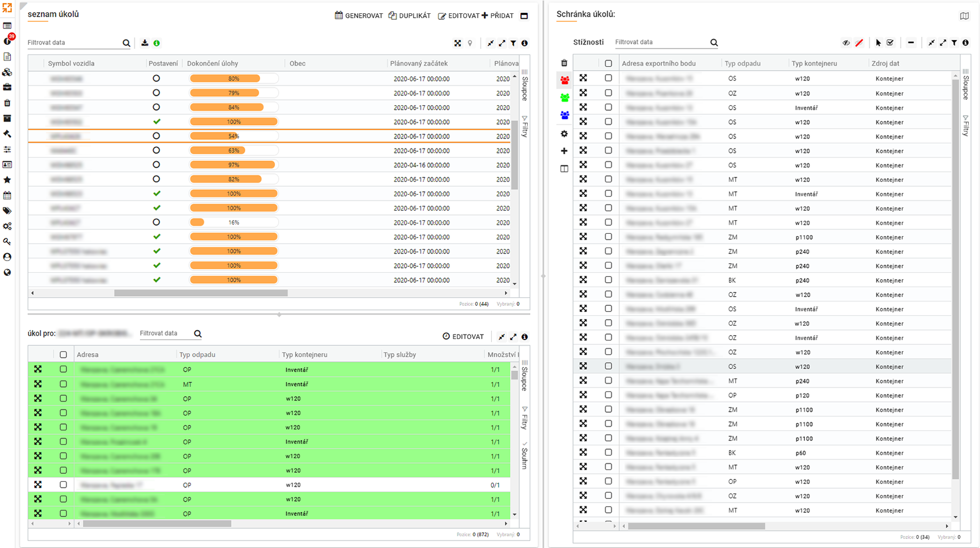Toggle the eye-slash visibility icon in Stížnosti toolbar
The image size is (980, 548).
pos(846,43)
